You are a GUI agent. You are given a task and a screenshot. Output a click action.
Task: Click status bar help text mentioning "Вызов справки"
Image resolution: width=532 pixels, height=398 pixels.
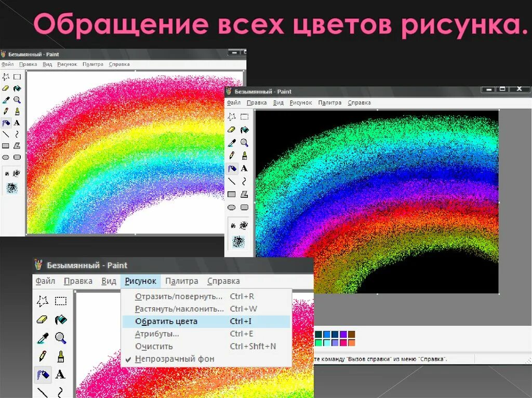[380, 359]
